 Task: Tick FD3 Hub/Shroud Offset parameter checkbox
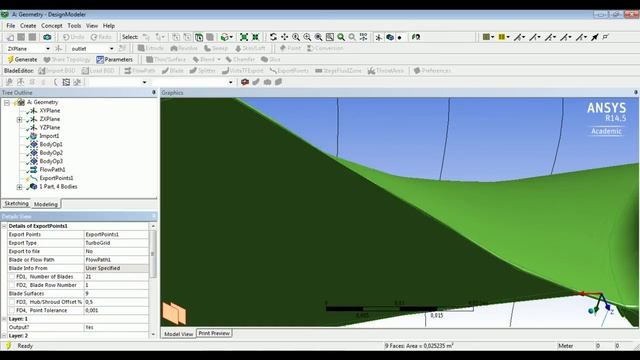click(12, 302)
